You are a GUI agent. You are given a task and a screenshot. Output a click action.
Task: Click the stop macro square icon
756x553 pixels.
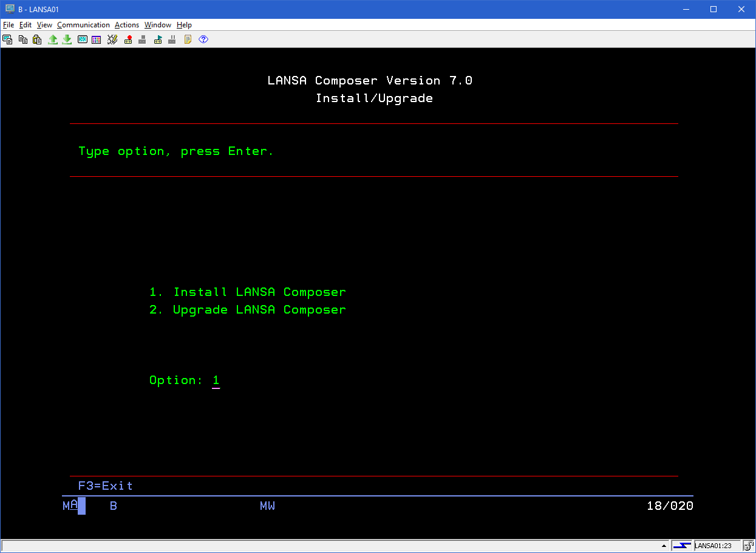click(142, 39)
